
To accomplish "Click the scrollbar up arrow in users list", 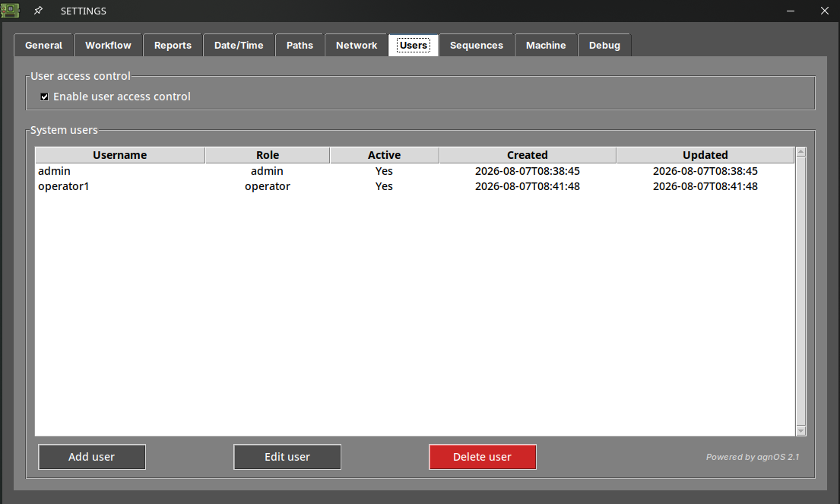I will pos(801,152).
